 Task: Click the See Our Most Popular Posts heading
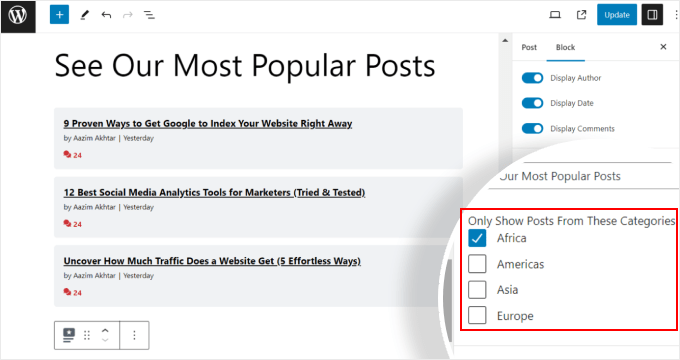(245, 66)
